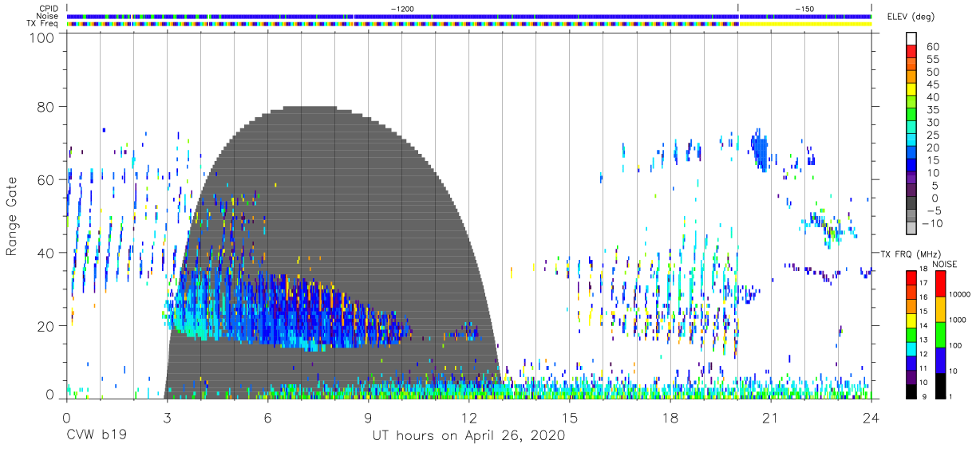
Task: Click the green 100 noise colorbar segment
Action: point(940,335)
